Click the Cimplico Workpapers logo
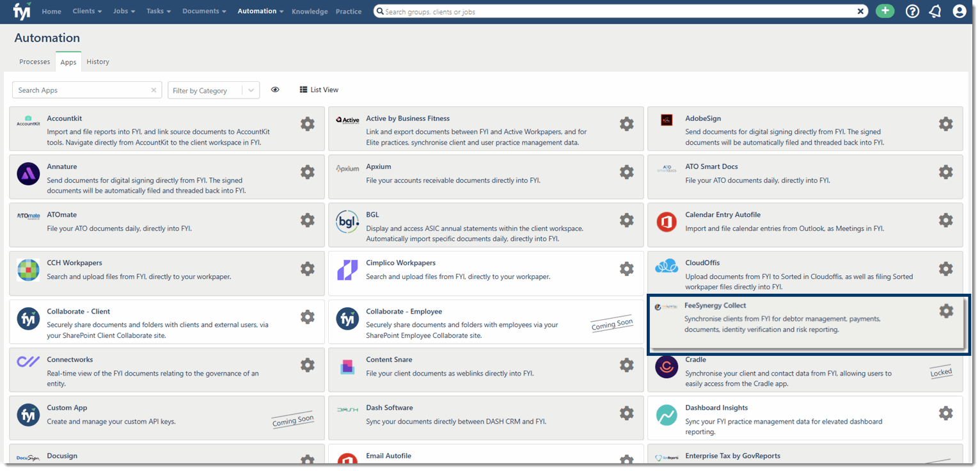980x471 pixels. 347,270
